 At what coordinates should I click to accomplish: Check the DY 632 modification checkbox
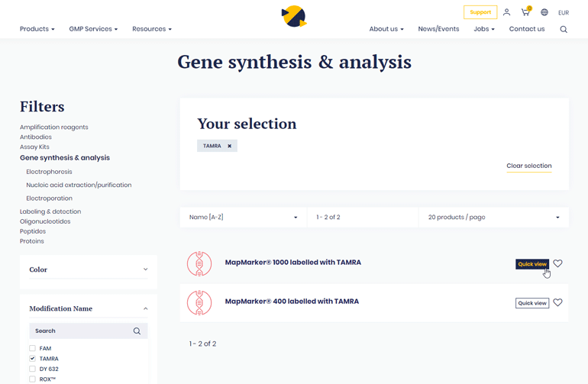click(x=33, y=369)
